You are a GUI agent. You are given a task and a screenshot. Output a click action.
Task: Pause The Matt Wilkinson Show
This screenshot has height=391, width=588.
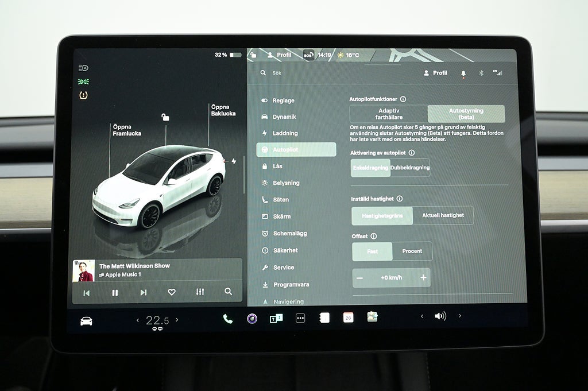[x=115, y=293]
